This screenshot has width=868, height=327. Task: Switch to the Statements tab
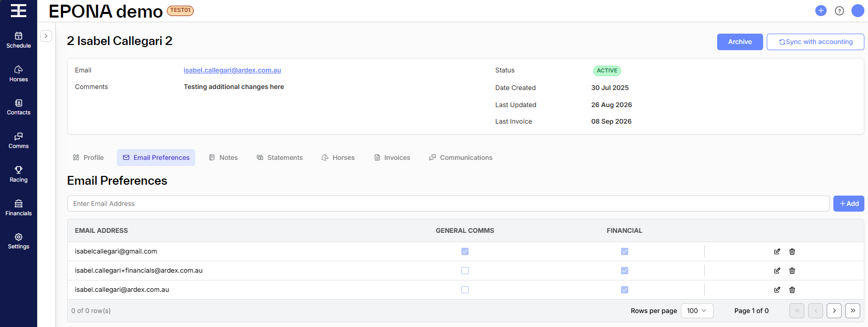280,157
